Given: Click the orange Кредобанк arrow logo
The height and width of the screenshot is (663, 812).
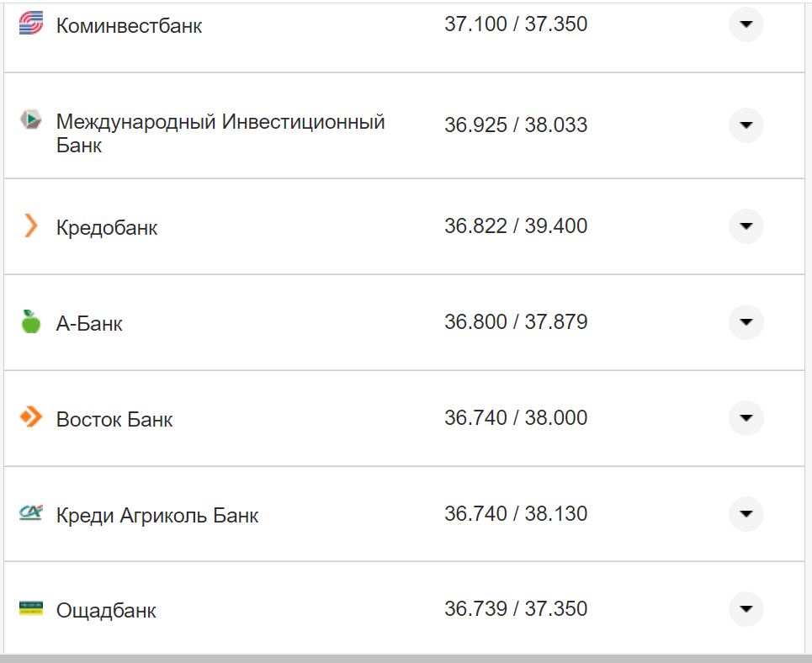Looking at the screenshot, I should (30, 225).
